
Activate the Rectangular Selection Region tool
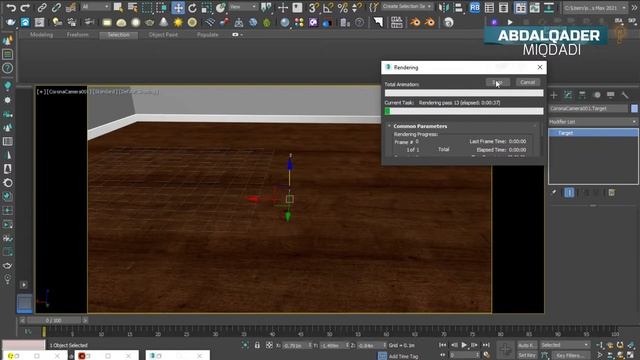[x=147, y=7]
